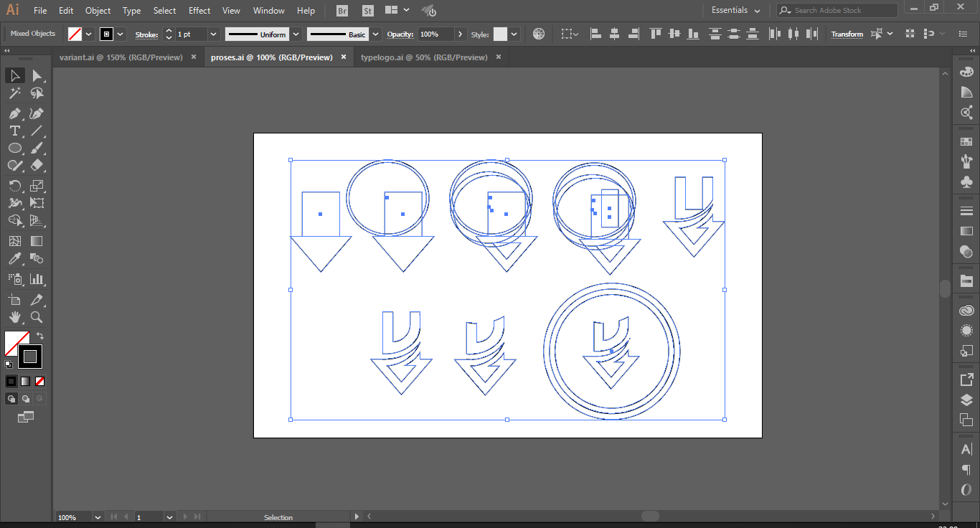Viewport: 980px width, 528px height.
Task: Open the opacity arrow flyout
Action: point(460,34)
